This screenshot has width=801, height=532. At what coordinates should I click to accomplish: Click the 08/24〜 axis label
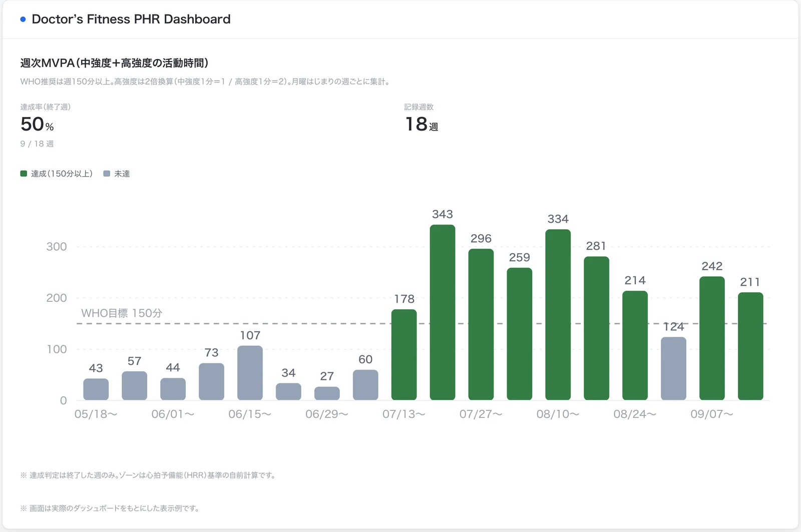635,414
